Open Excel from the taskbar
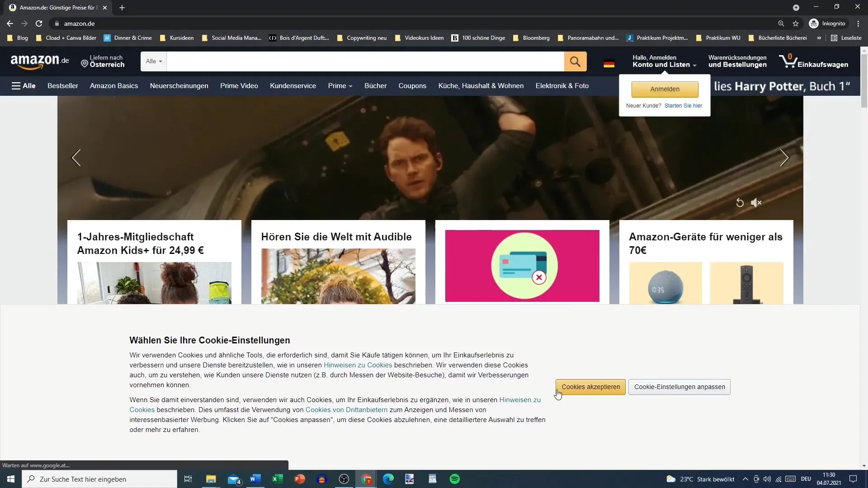Viewport: 868px width, 488px height. (277, 479)
